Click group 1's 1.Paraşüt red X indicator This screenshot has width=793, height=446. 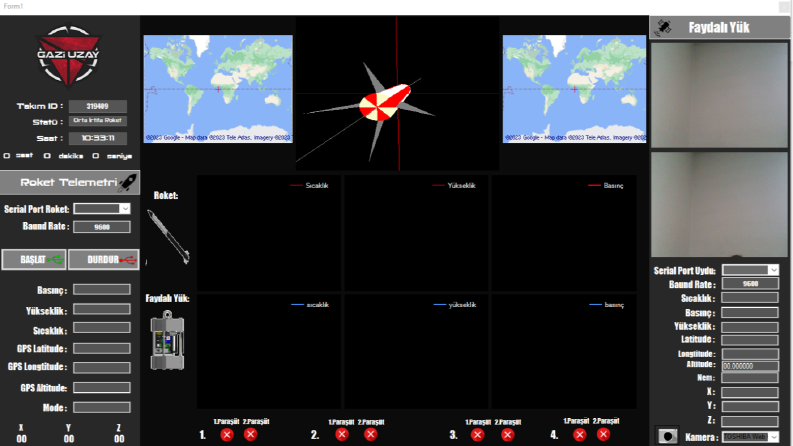pos(227,434)
